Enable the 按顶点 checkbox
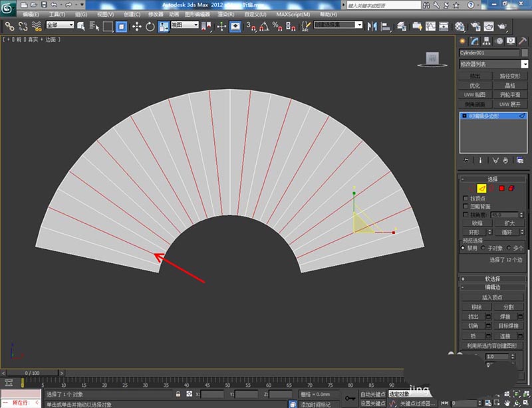 pos(465,198)
